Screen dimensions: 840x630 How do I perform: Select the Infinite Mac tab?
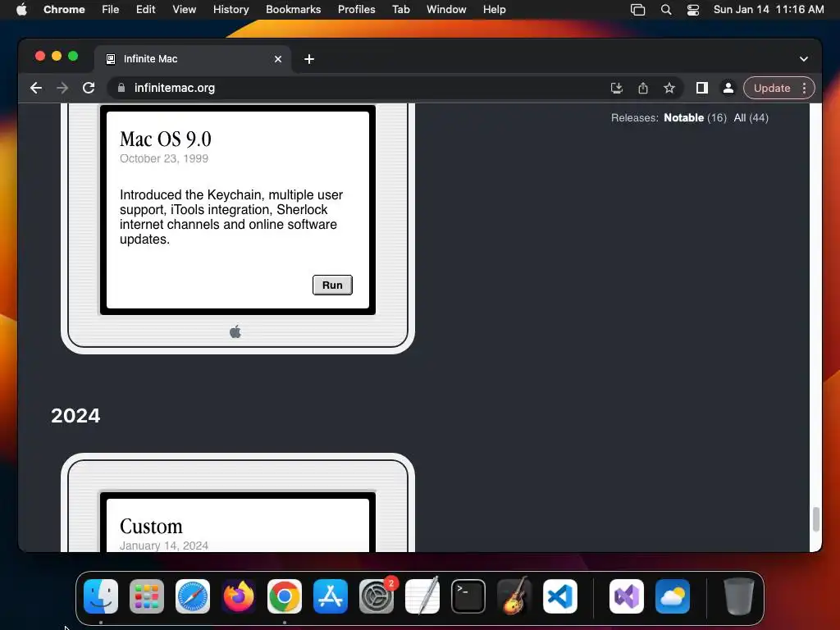coord(193,59)
